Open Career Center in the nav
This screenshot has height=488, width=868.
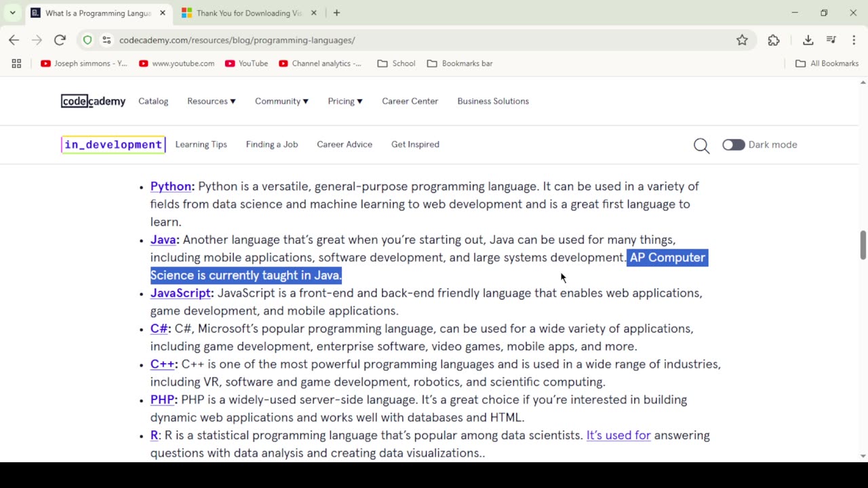tap(410, 101)
